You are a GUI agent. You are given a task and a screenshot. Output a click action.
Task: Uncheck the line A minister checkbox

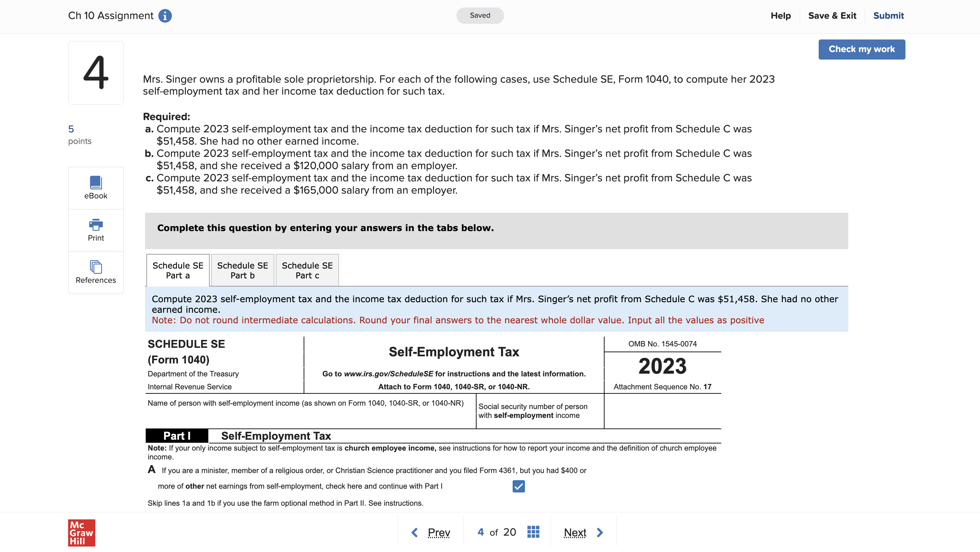pyautogui.click(x=518, y=486)
